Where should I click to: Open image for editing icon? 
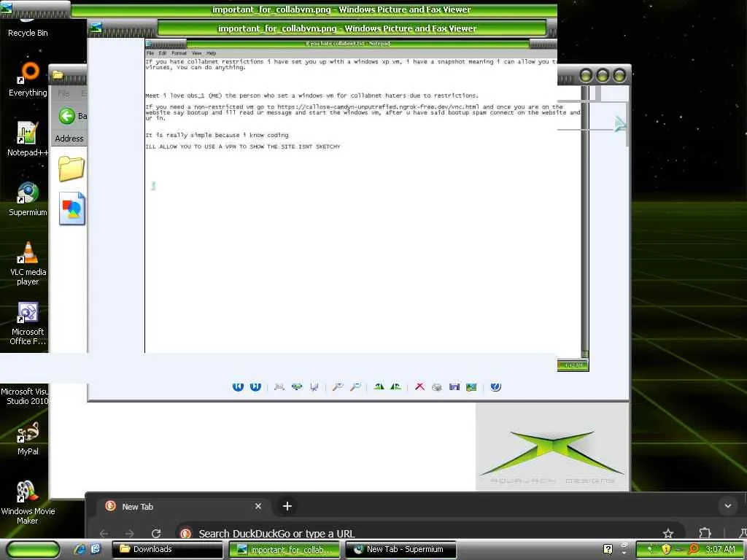coord(472,386)
